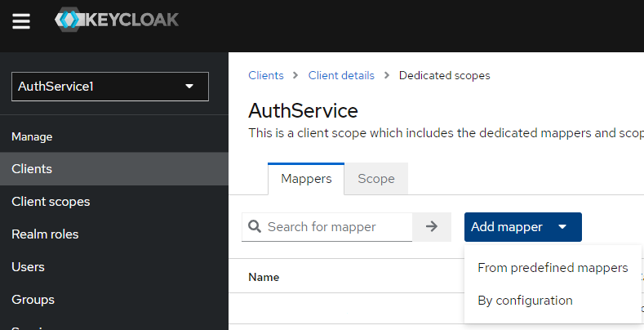Open Groups in sidebar
Image resolution: width=644 pixels, height=330 pixels.
click(x=33, y=300)
